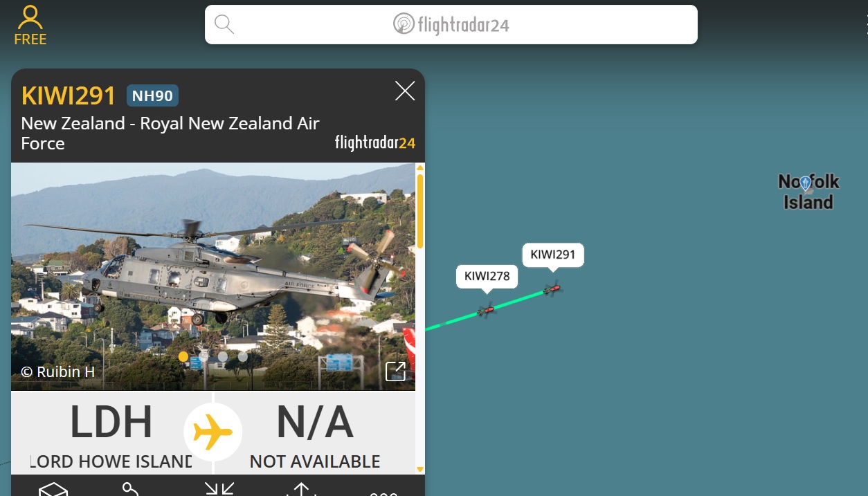Open the FREE user account menu

coord(30,26)
